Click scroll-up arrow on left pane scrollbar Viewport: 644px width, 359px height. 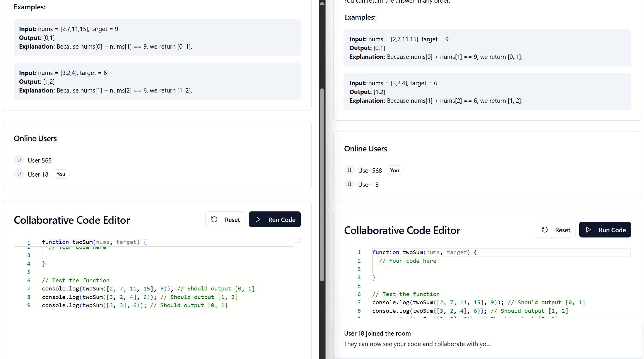tap(322, 3)
